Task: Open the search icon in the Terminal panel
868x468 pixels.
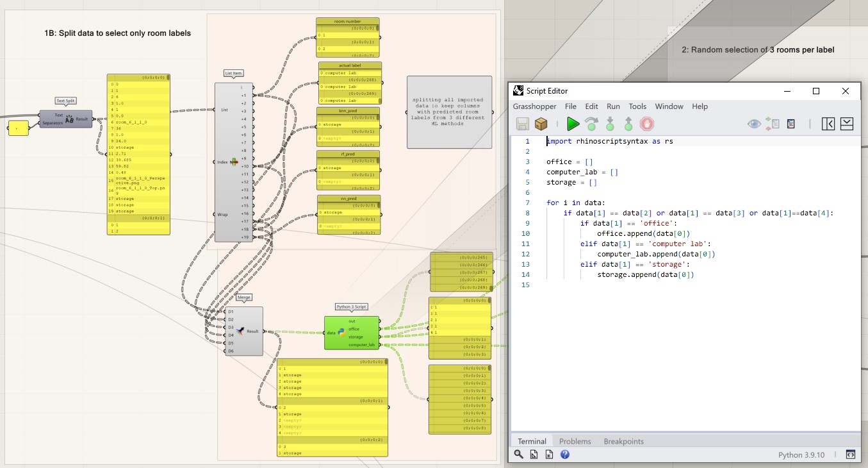Action: click(x=518, y=454)
